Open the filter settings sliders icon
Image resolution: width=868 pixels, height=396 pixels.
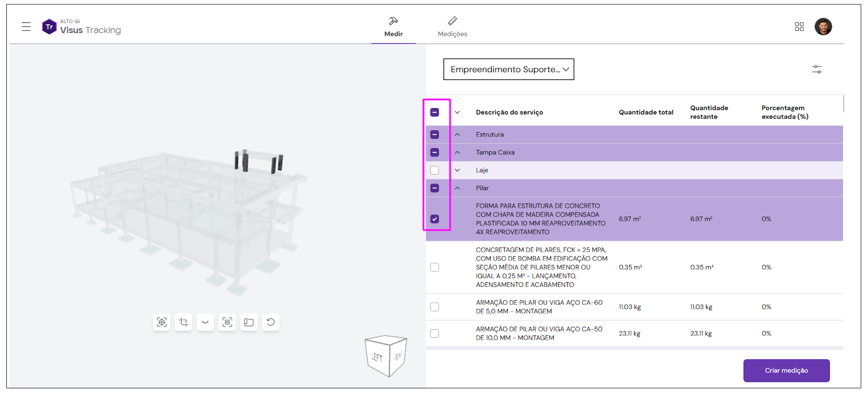point(816,70)
